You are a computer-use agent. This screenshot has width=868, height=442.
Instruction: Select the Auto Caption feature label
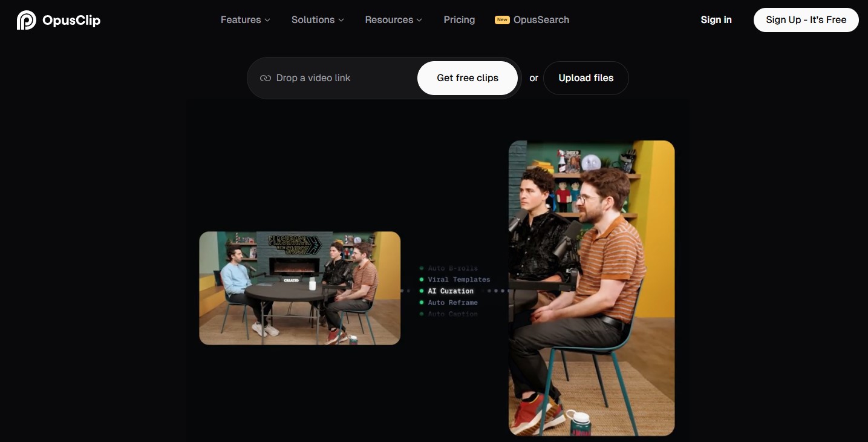(452, 314)
